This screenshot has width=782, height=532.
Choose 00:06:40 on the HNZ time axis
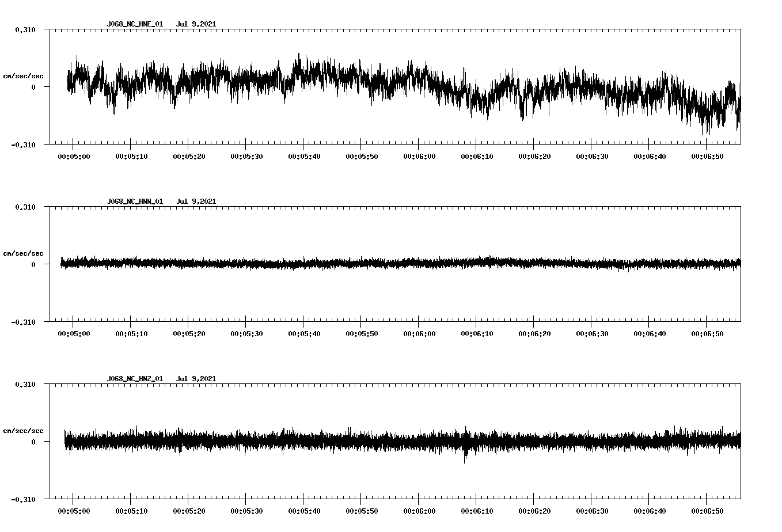pos(650,511)
